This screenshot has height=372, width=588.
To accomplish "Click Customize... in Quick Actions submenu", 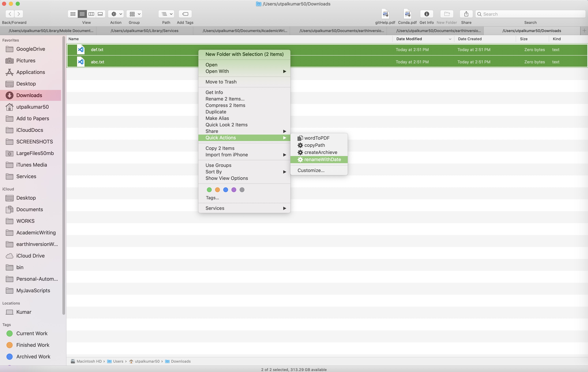I will pos(311,170).
